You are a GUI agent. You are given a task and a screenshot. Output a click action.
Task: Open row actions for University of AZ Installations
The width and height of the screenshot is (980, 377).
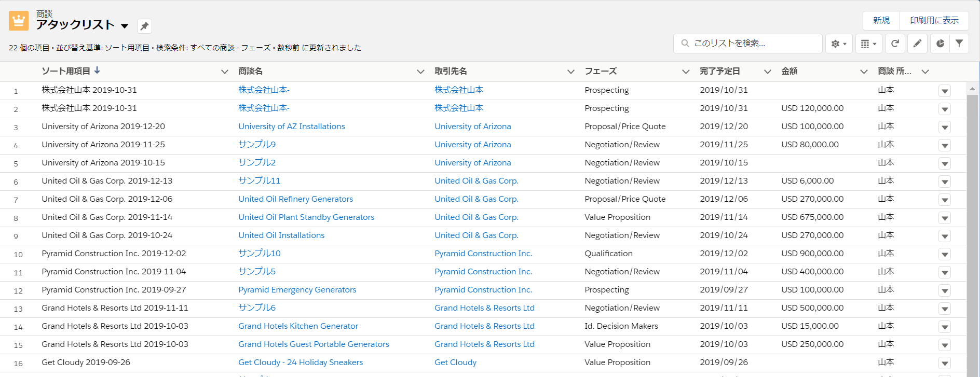point(945,128)
